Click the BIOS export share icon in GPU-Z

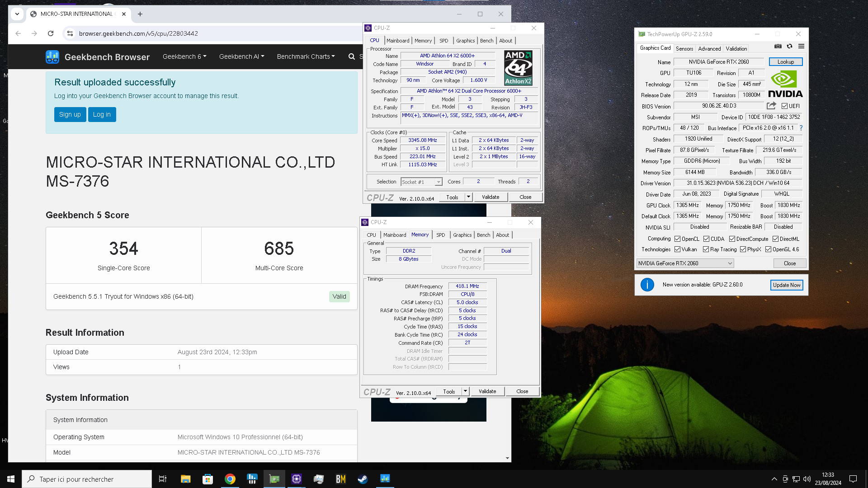pos(771,105)
